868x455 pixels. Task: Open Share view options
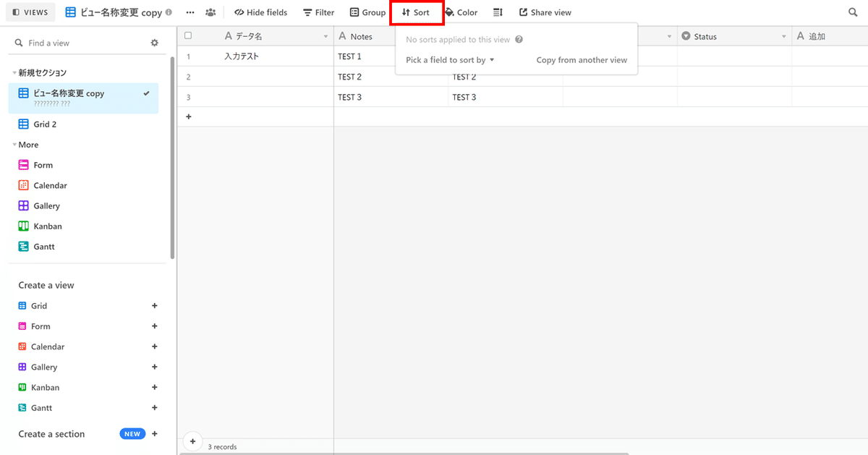(x=545, y=12)
